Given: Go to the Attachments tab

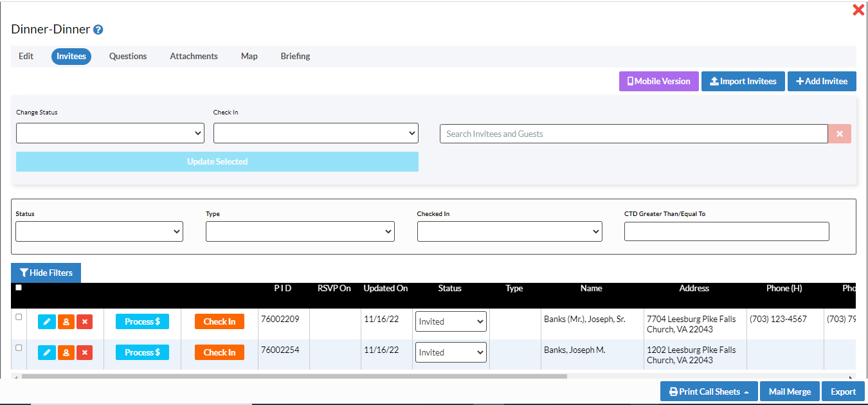Looking at the screenshot, I should pyautogui.click(x=194, y=57).
